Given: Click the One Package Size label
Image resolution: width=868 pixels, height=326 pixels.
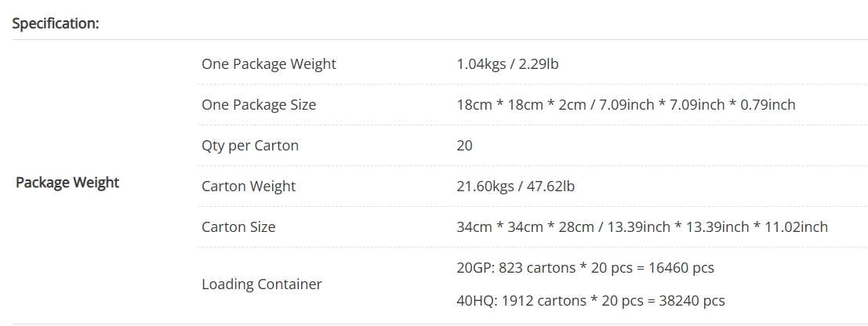Looking at the screenshot, I should point(259,105).
